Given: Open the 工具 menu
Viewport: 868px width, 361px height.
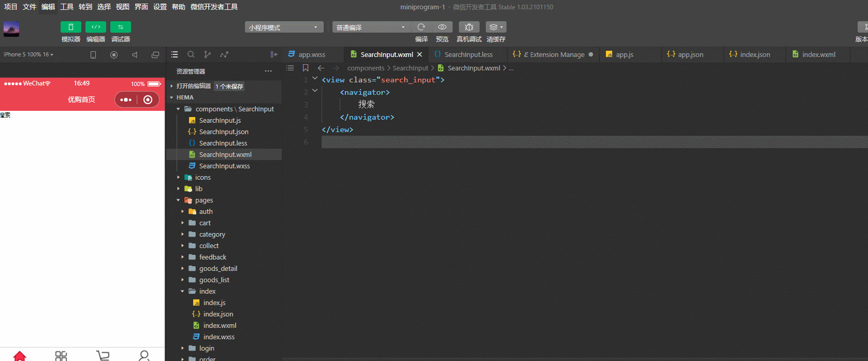Looking at the screenshot, I should tap(67, 7).
